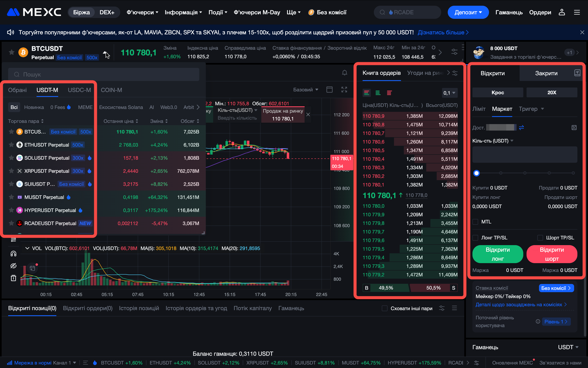This screenshot has width=588, height=368.
Task: Click the announcement speaker icon
Action: pyautogui.click(x=10, y=32)
